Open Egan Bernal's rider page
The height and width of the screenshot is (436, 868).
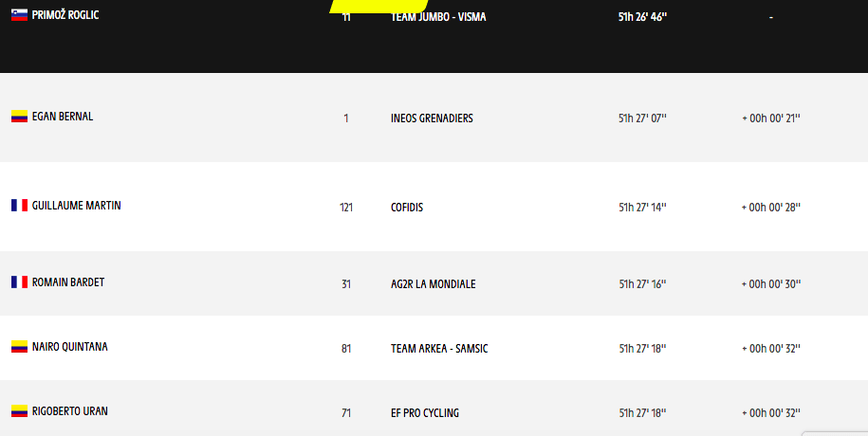point(63,117)
